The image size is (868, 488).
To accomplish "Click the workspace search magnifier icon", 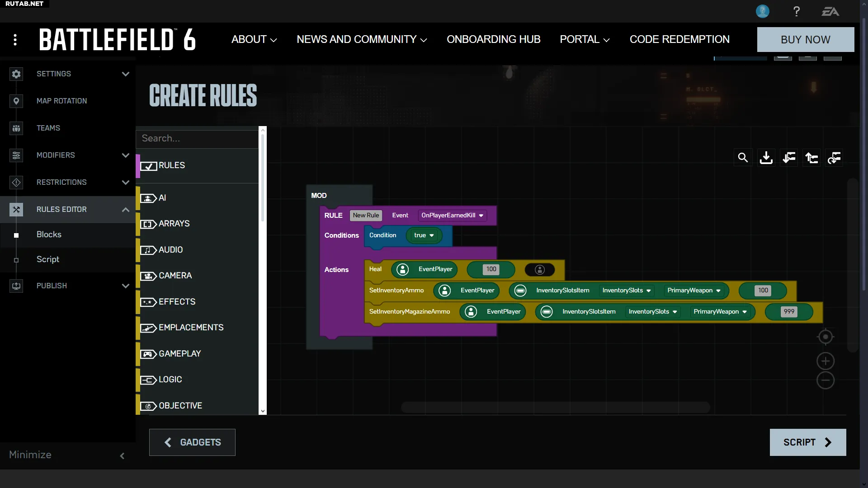I will pyautogui.click(x=743, y=158).
